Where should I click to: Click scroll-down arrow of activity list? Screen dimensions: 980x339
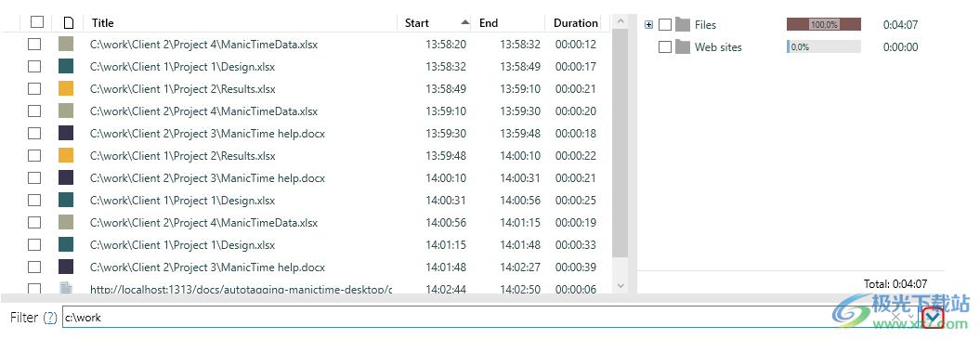coord(620,285)
